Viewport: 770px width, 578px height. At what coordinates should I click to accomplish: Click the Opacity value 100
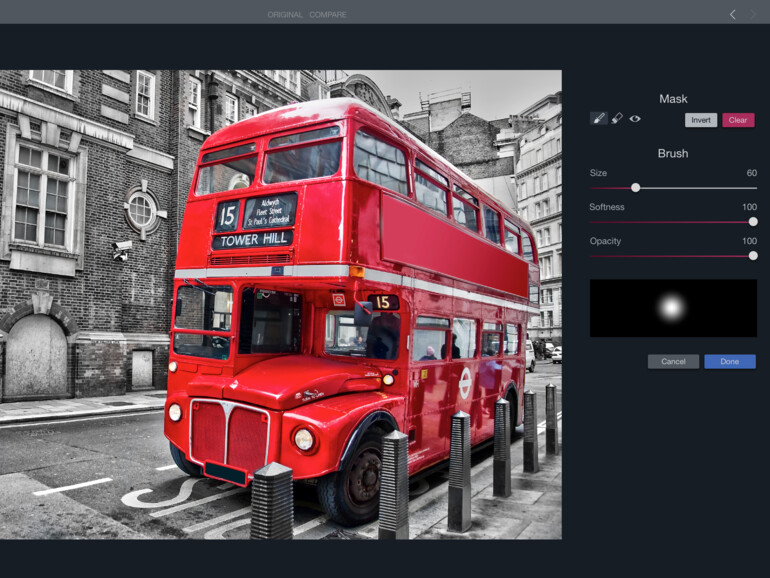click(749, 241)
